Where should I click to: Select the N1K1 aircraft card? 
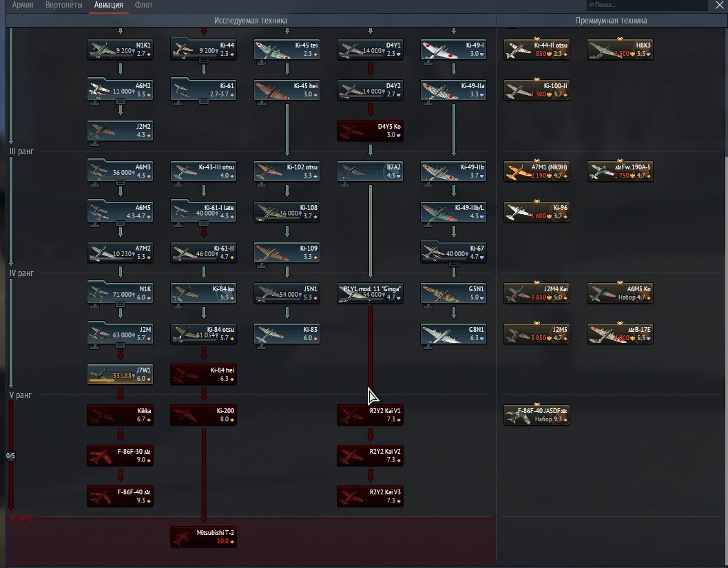pos(121,49)
